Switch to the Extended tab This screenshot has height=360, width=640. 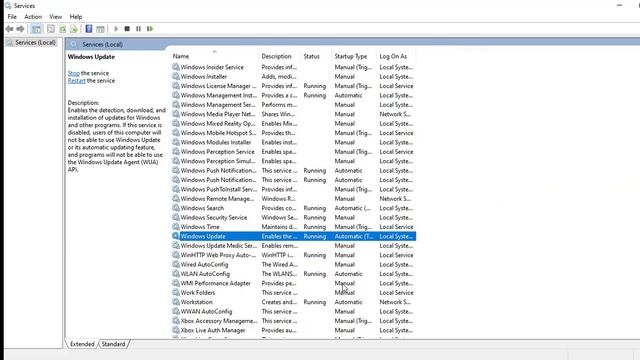pos(82,344)
